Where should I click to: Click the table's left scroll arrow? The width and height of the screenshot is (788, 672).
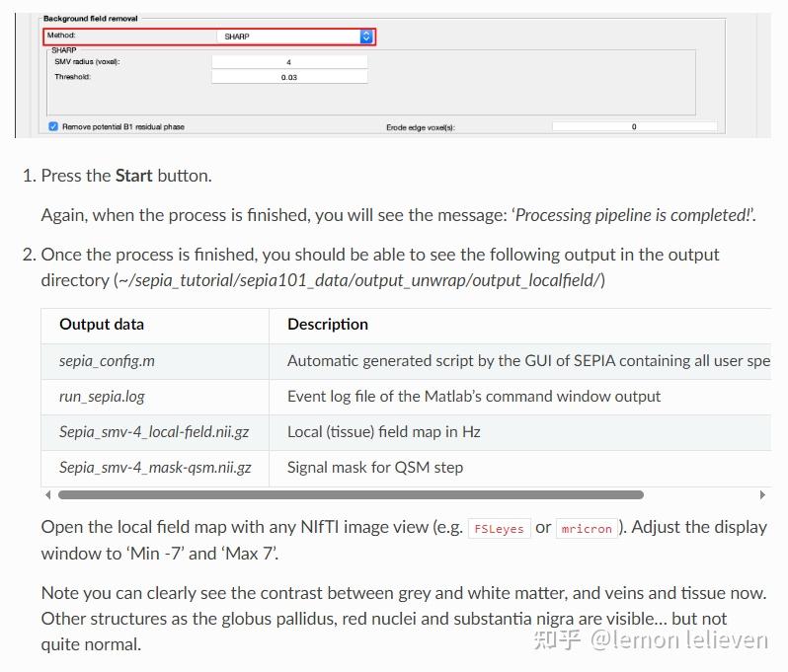[47, 494]
